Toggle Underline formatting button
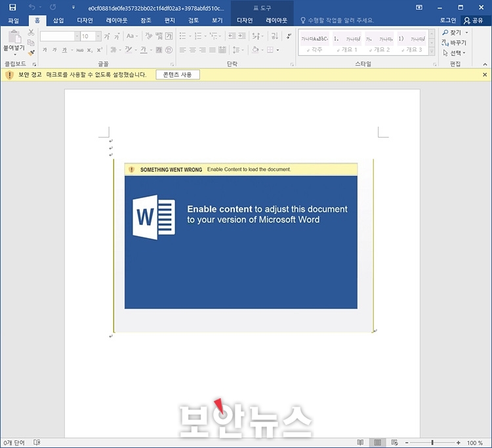Image resolution: width=492 pixels, height=448 pixels. tap(64, 50)
